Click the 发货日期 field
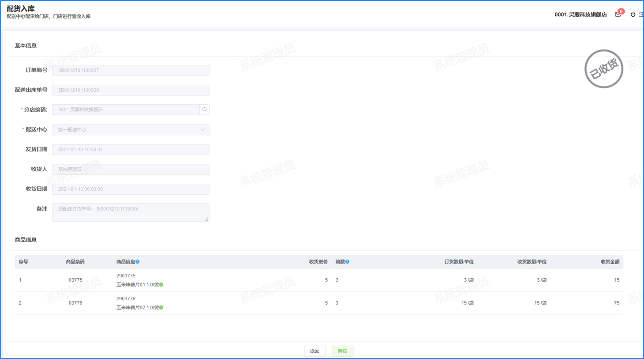This screenshot has height=359, width=644. pyautogui.click(x=131, y=150)
